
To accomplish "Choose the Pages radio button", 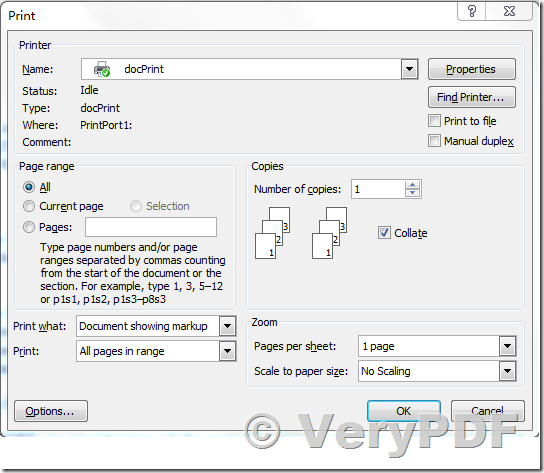I will (x=29, y=227).
